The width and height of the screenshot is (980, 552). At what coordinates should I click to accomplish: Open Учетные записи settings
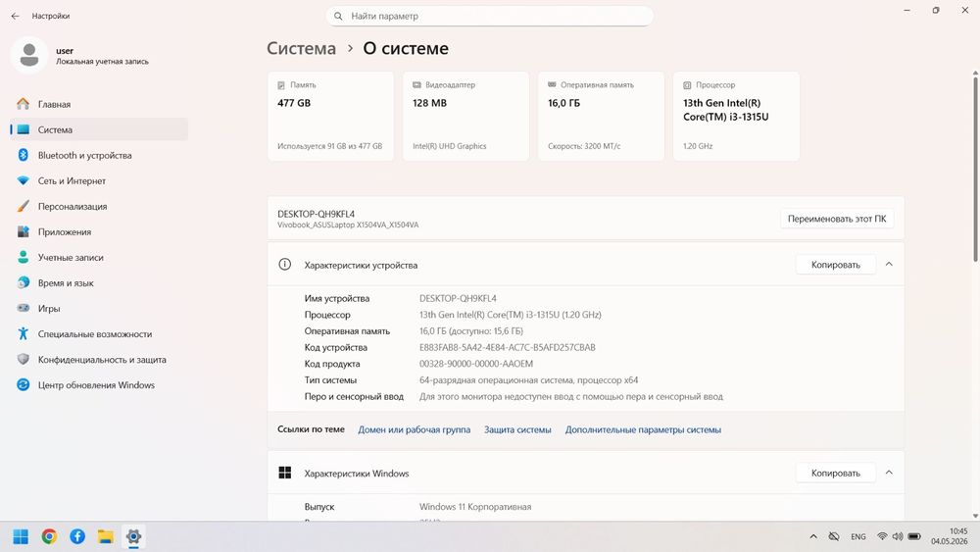click(x=99, y=257)
